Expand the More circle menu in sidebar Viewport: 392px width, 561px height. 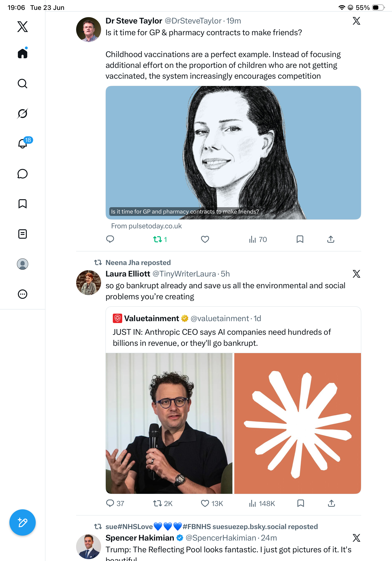click(x=23, y=294)
